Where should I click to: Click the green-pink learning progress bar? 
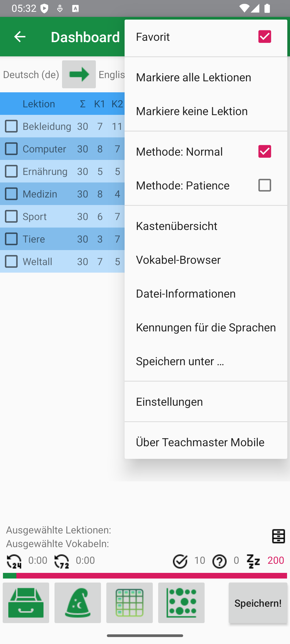pos(145,576)
